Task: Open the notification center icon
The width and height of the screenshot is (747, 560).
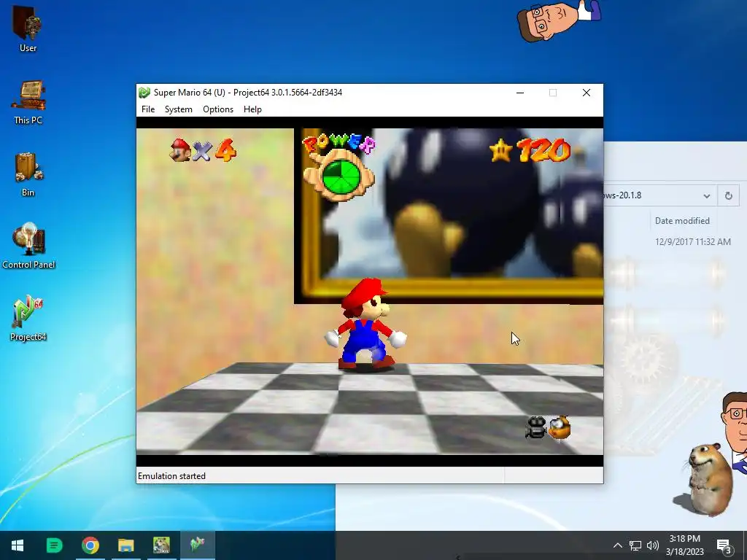Action: pyautogui.click(x=724, y=545)
